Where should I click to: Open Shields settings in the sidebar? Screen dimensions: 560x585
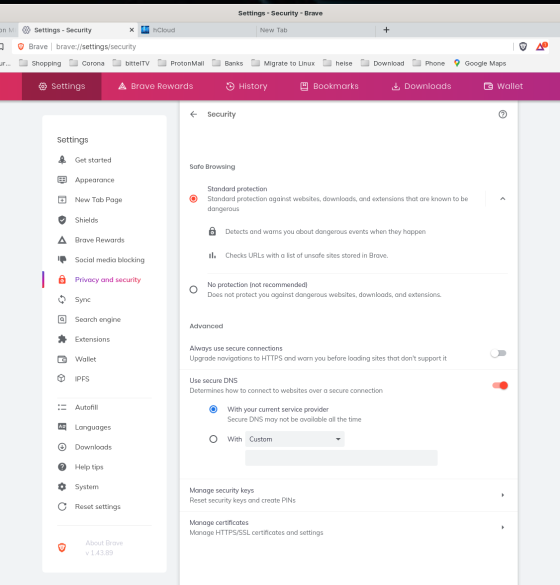87,220
